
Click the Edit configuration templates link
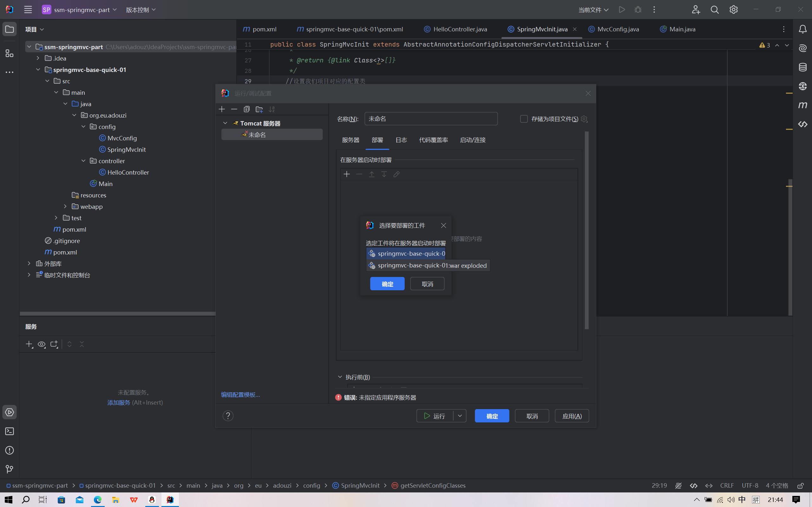click(x=240, y=395)
